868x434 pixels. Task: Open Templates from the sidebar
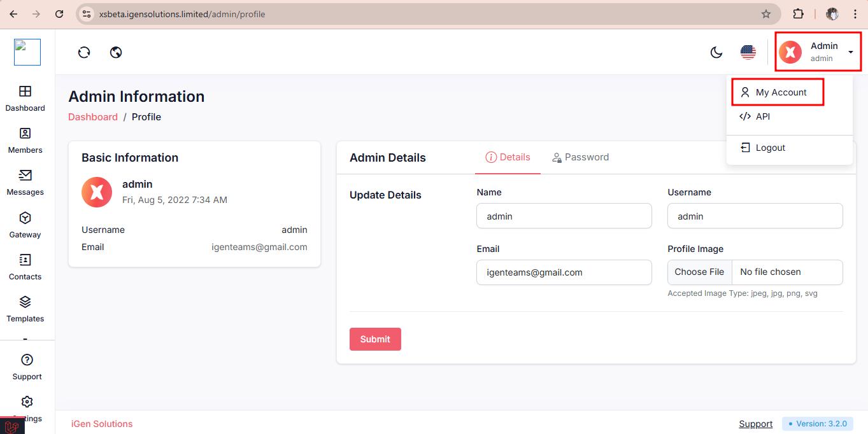(x=25, y=309)
